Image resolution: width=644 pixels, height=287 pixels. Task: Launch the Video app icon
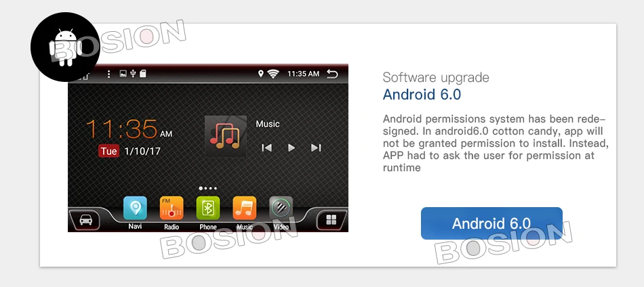[281, 208]
